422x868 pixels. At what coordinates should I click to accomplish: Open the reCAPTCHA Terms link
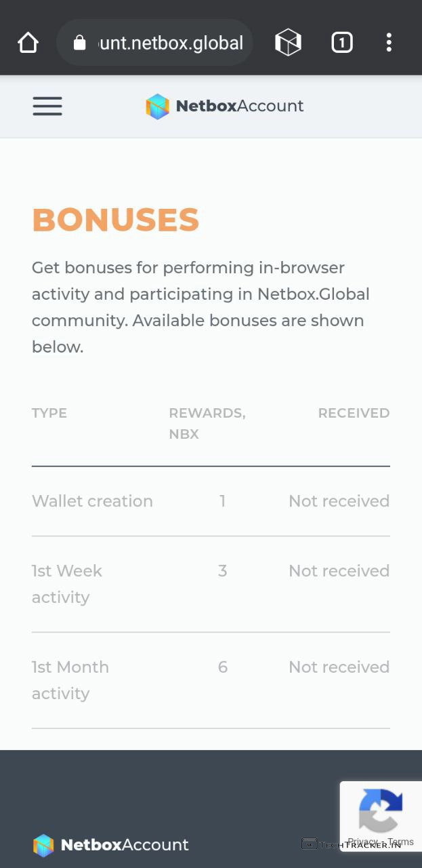400,842
